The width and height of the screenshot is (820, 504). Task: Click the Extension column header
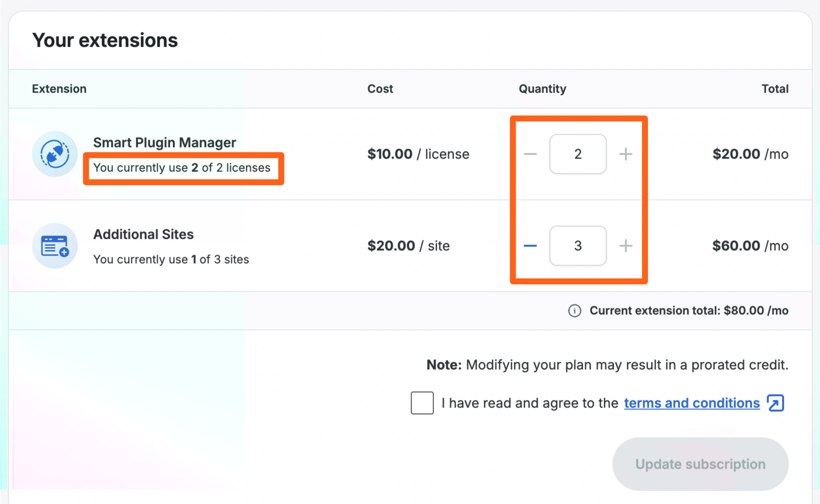click(x=59, y=89)
